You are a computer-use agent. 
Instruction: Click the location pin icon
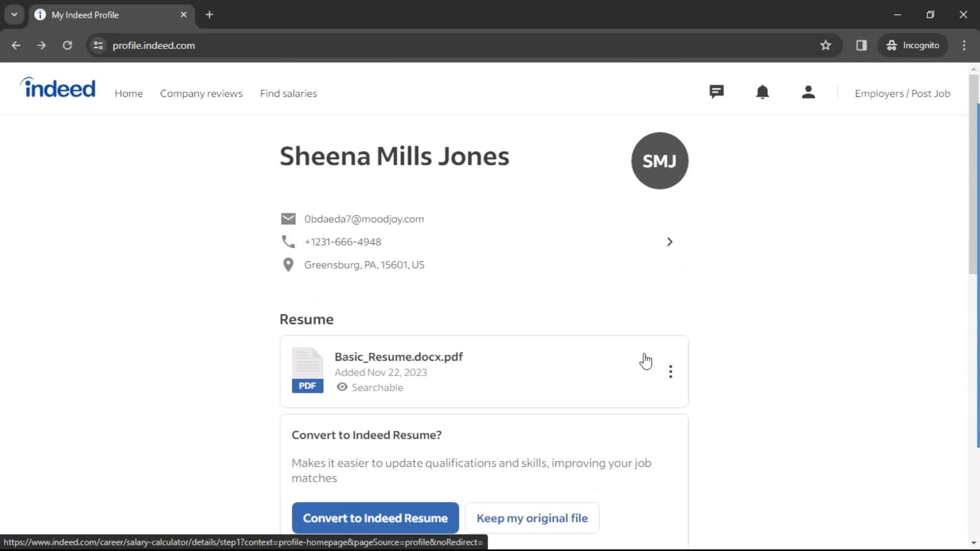pos(288,264)
